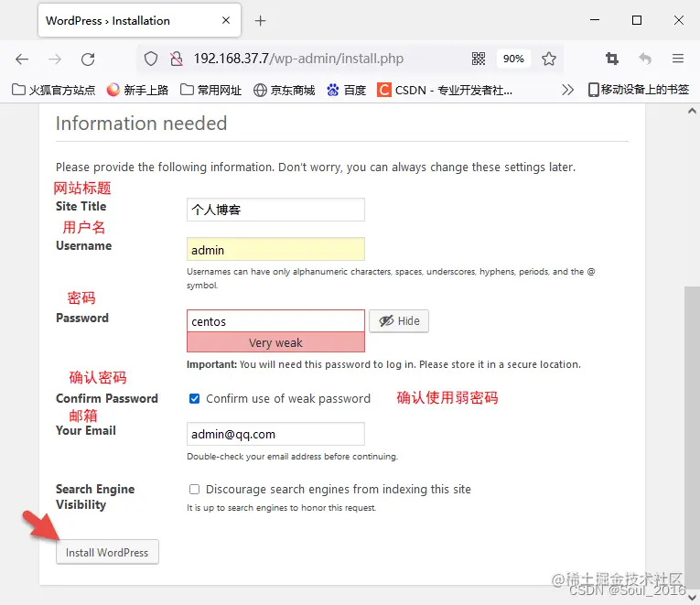Click the Search Engine Visibility label
The image size is (700, 605).
[x=95, y=497]
